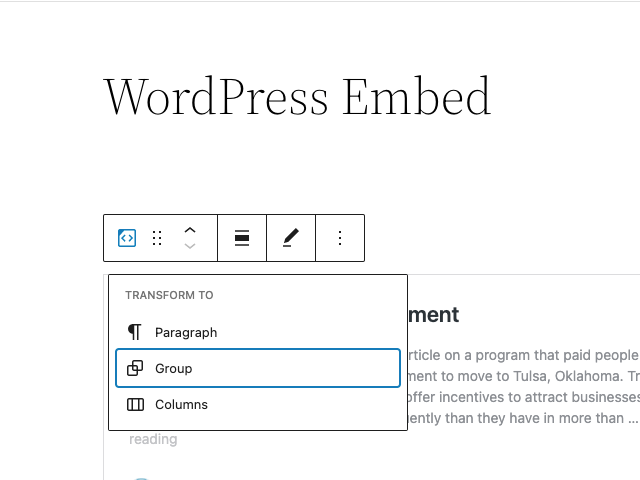
Task: Transform the block to Columns
Action: 258,404
